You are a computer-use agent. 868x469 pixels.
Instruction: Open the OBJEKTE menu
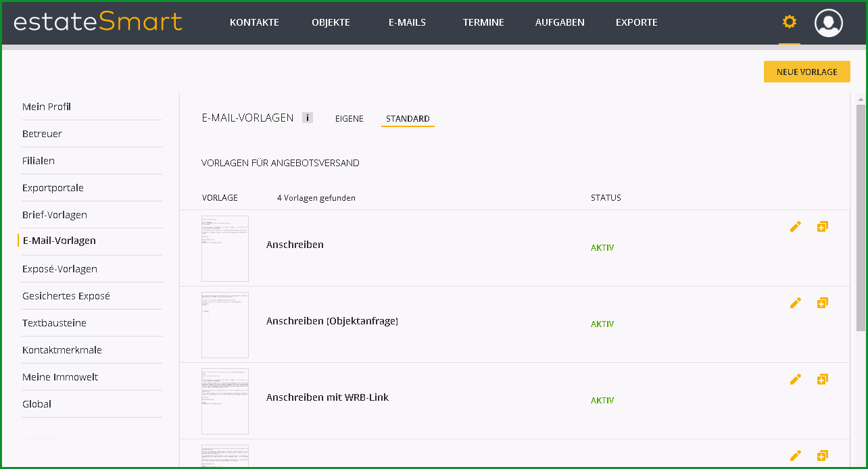click(331, 22)
